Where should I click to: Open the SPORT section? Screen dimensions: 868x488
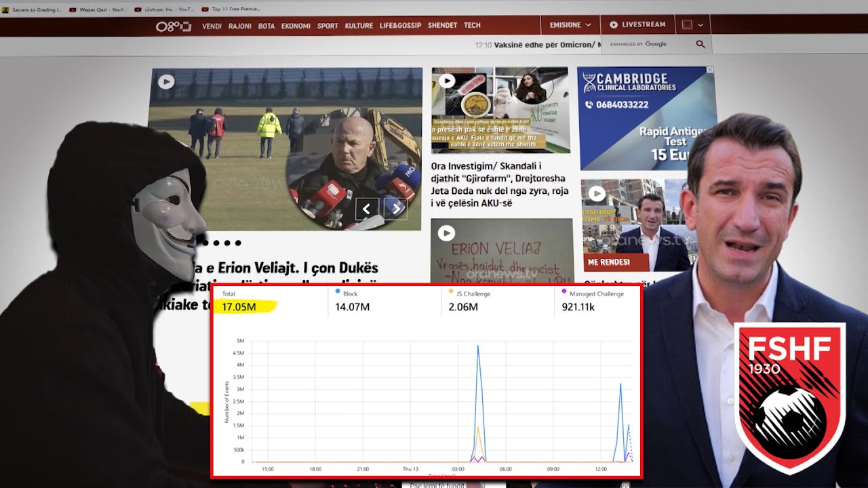click(328, 26)
